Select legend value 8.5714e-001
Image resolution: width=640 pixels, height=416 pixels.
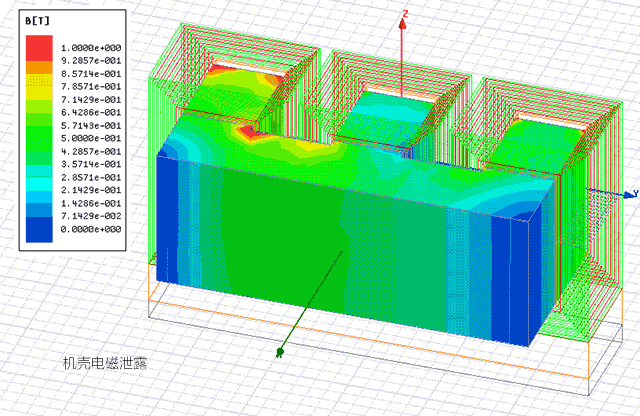[91, 73]
